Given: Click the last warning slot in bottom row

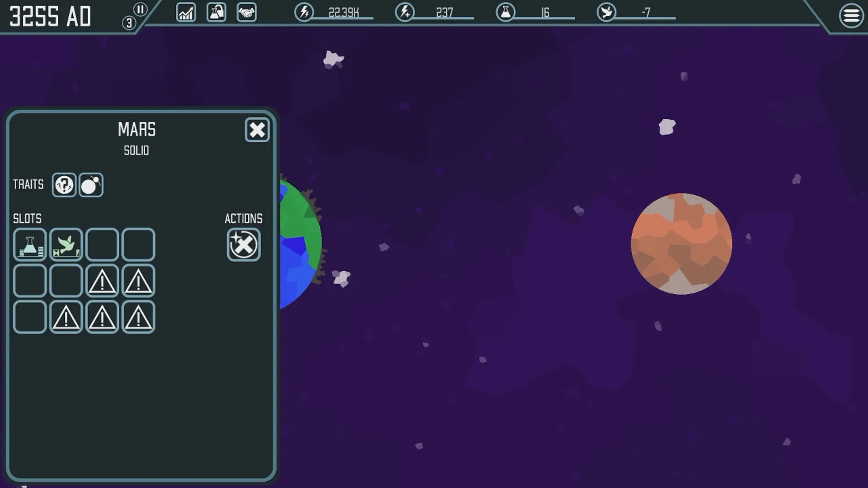Looking at the screenshot, I should click(x=138, y=317).
